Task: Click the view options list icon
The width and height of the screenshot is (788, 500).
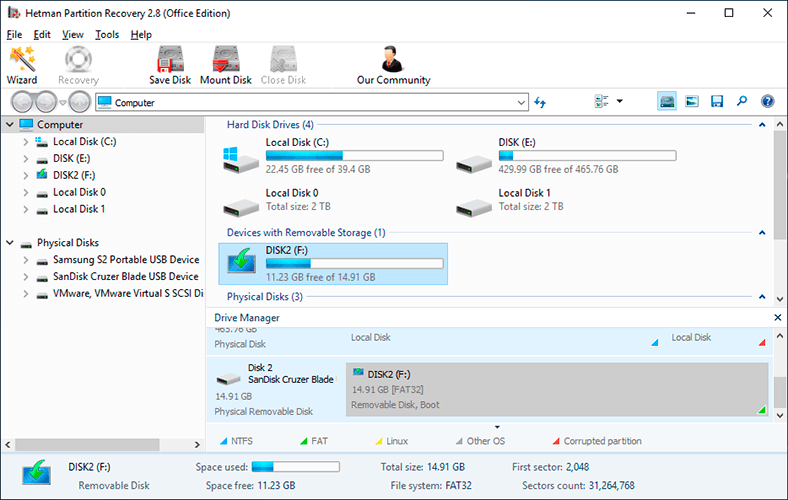Action: [601, 102]
